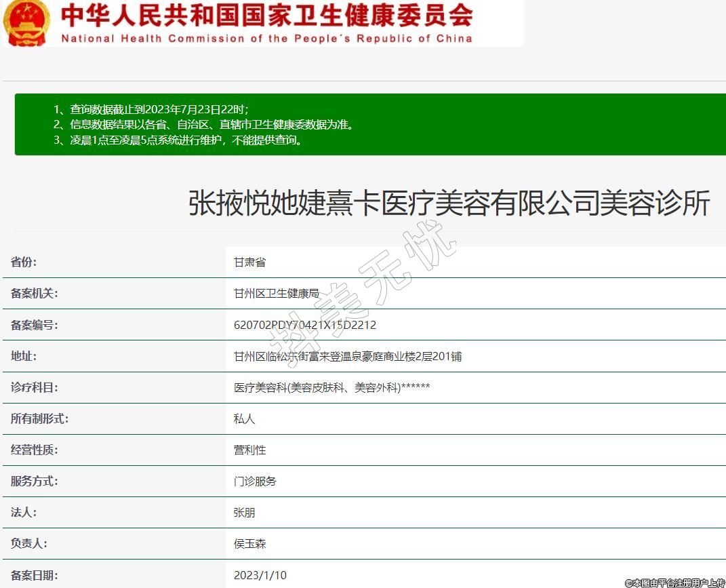Click the 服务方式 value 门诊服务
Screen dimensions: 726x588
click(255, 482)
